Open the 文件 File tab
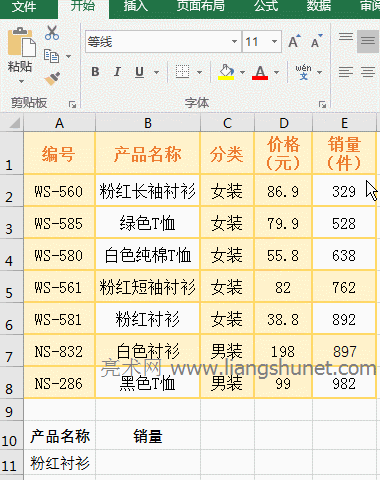The width and height of the screenshot is (380, 480). [24, 7]
